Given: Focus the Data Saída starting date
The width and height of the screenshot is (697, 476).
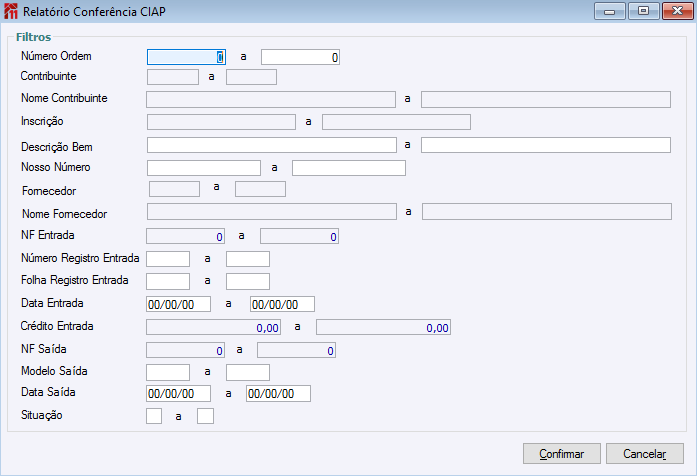Looking at the screenshot, I should (179, 393).
